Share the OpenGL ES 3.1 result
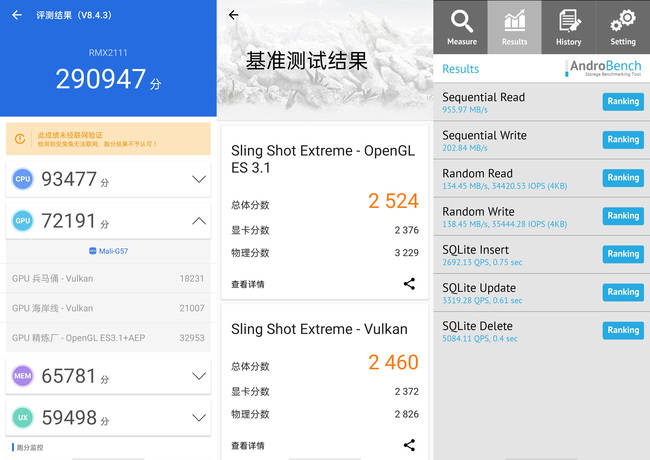 pyautogui.click(x=409, y=284)
